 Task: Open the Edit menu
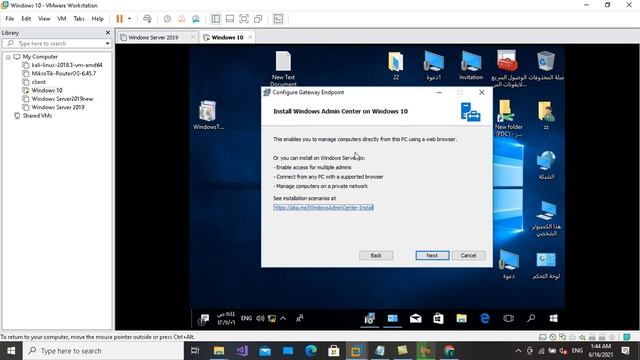point(26,19)
